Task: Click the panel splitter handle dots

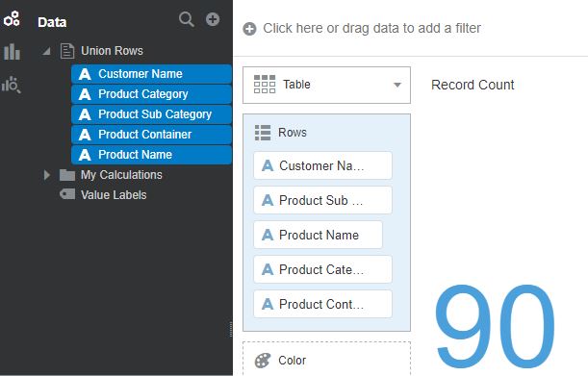Action: (x=231, y=329)
